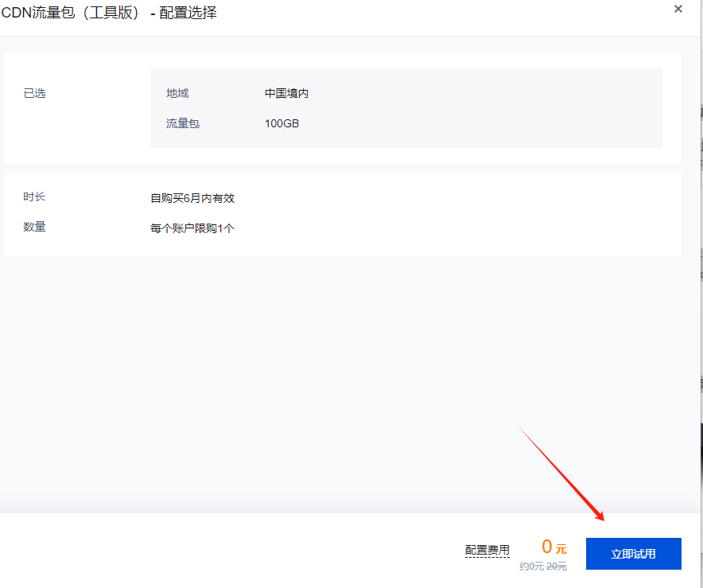Image resolution: width=703 pixels, height=588 pixels.
Task: Click the 每个账户限购1个 quantity text
Action: click(192, 228)
